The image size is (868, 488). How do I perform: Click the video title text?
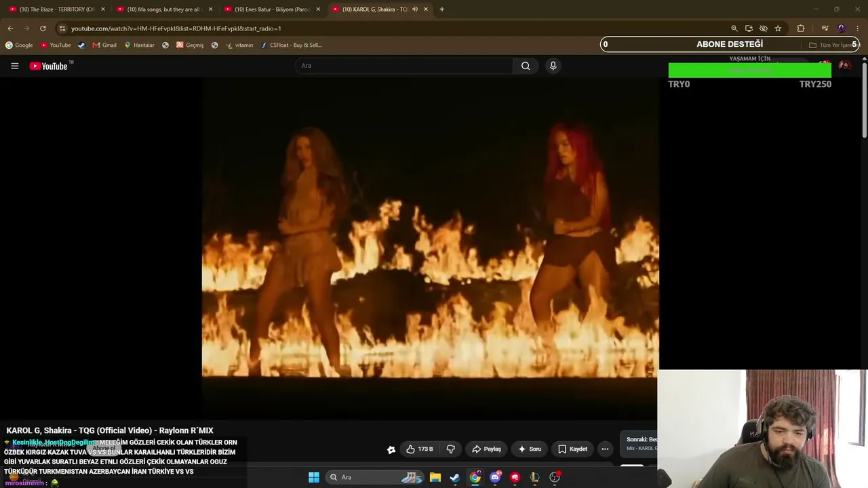(x=110, y=430)
